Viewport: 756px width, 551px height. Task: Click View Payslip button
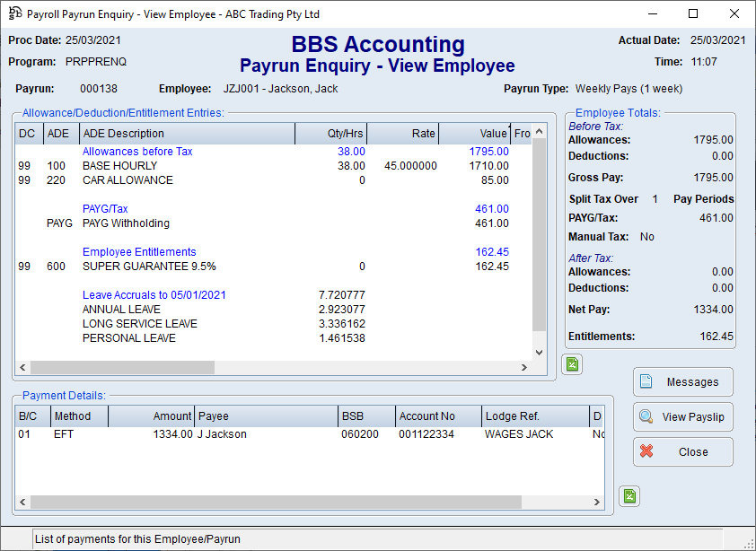tap(682, 417)
